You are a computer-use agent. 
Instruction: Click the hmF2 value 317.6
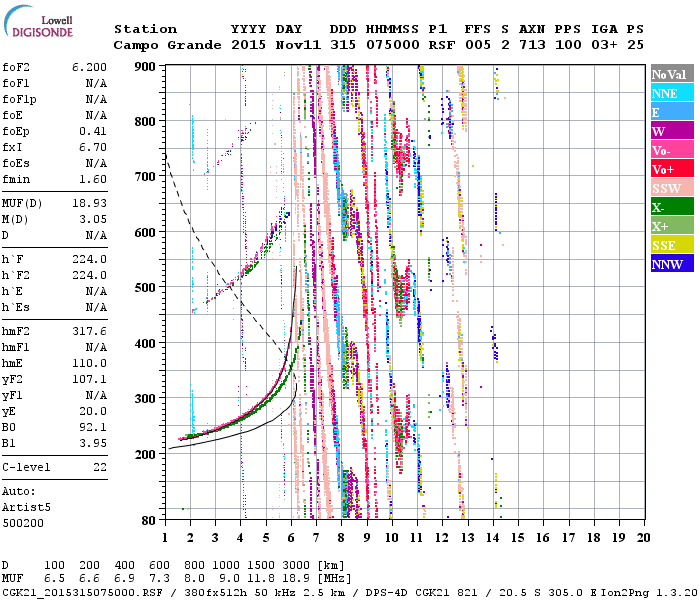click(89, 331)
